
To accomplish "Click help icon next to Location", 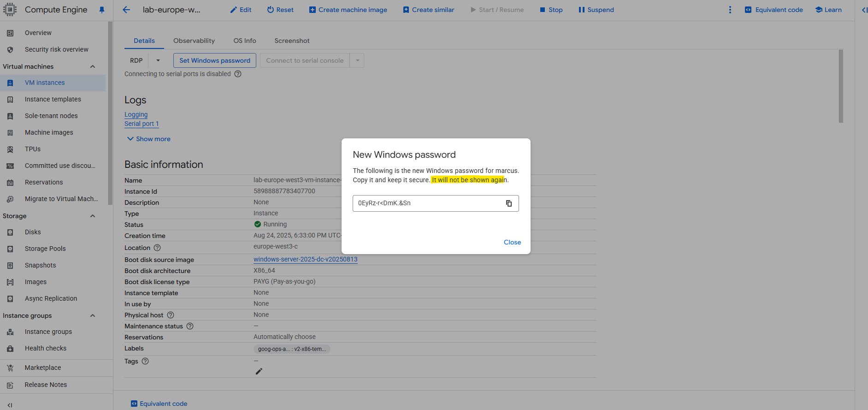I will coord(157,248).
